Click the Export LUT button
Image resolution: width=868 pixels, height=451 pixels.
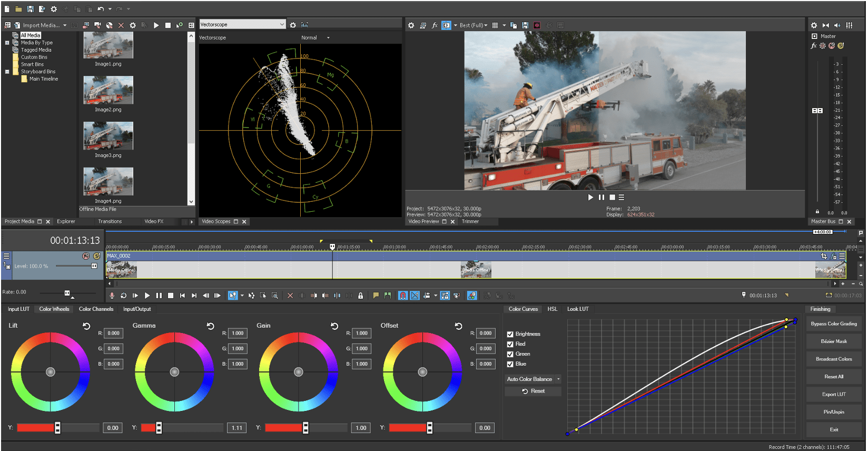(833, 394)
